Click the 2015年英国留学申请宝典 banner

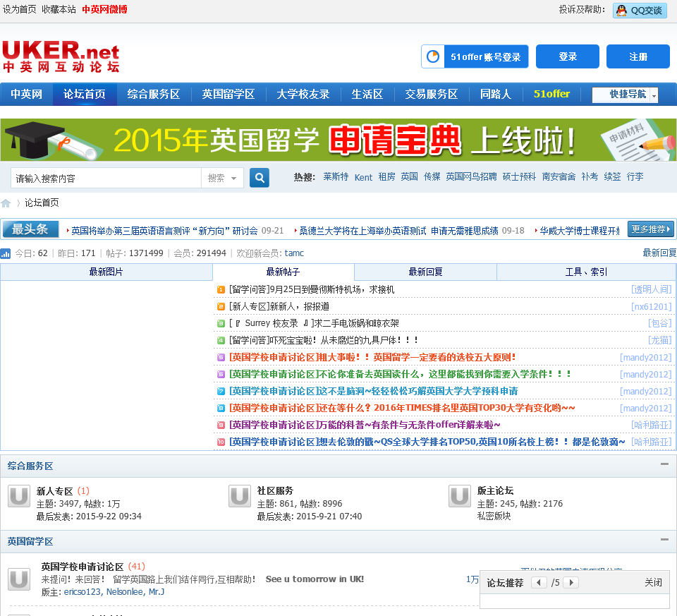click(x=338, y=140)
